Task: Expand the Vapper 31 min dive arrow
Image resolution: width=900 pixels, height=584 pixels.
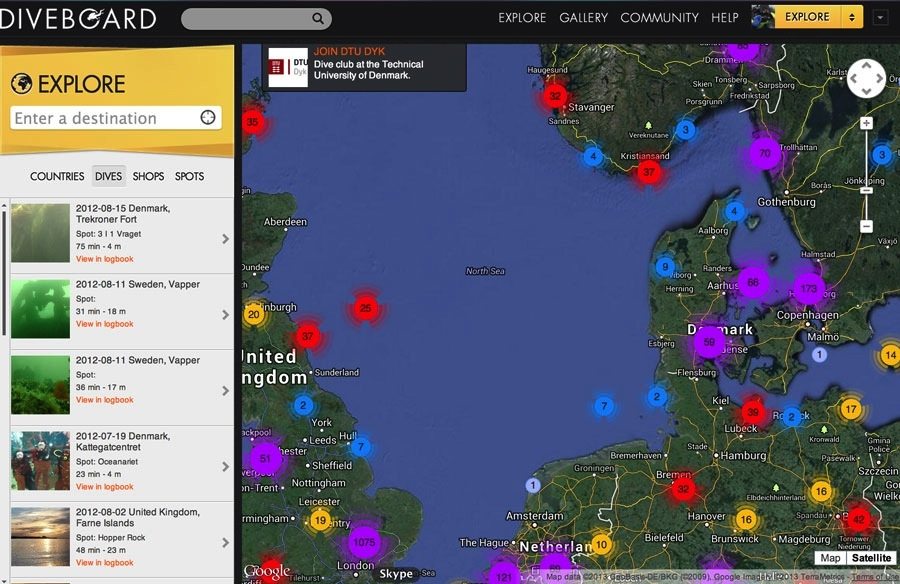Action: [x=226, y=315]
